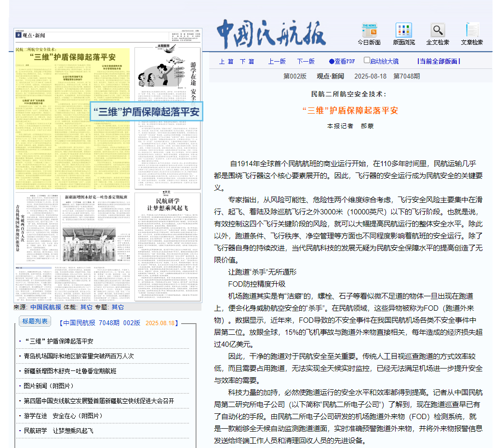
Task: Open article "三维"护盾保障起落平安 in title list
Action: coord(59,341)
